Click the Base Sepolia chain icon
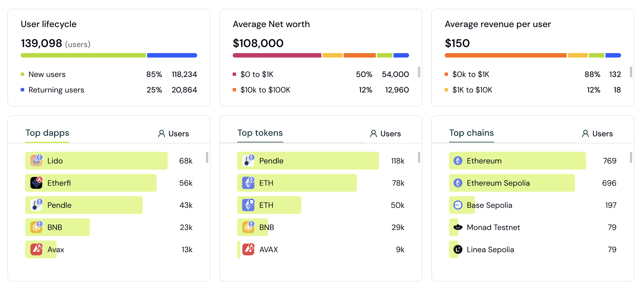The width and height of the screenshot is (644, 288). click(x=458, y=205)
